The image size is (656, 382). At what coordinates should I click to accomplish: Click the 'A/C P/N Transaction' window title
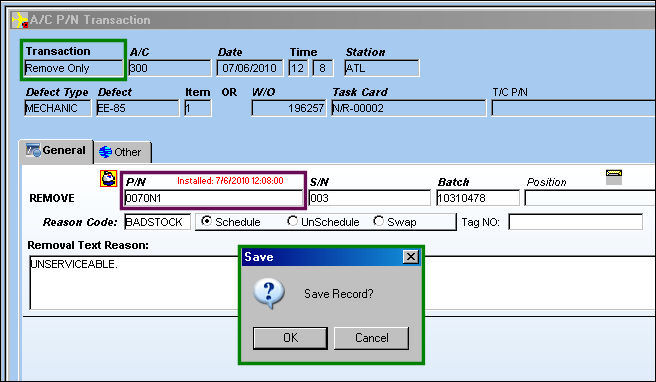click(x=90, y=20)
